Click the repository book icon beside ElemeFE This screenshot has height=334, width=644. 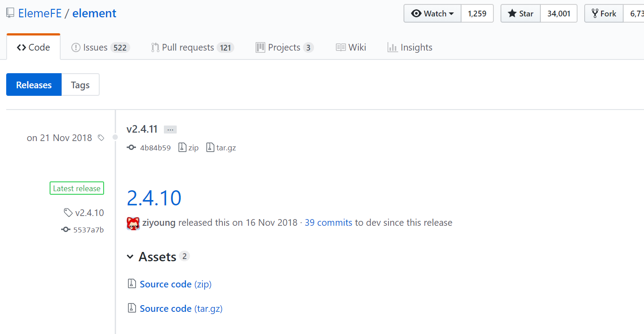(10, 12)
